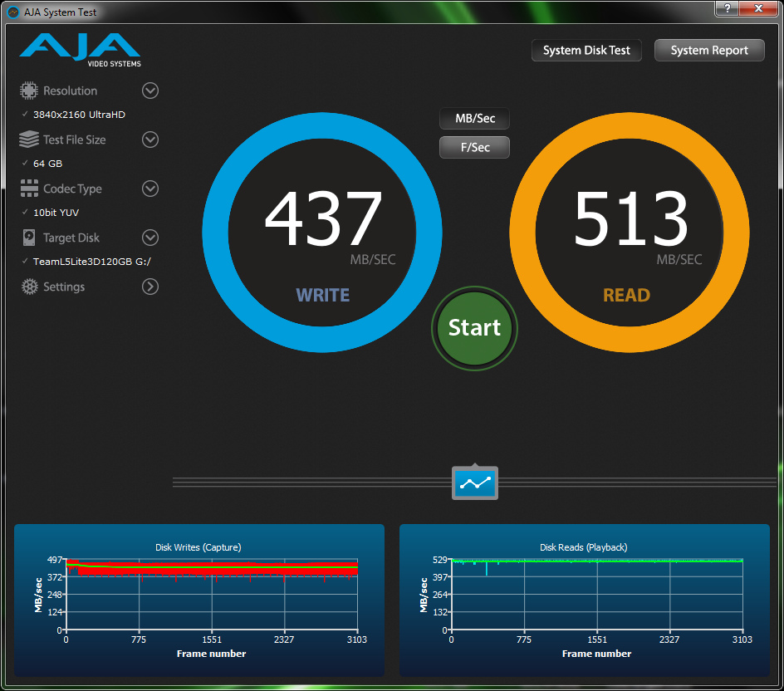Click the 513 read speed number
784x691 pixels.
(x=631, y=219)
